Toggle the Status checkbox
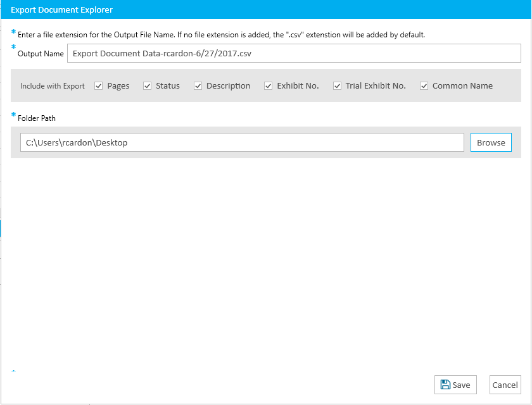532x405 pixels. [148, 86]
